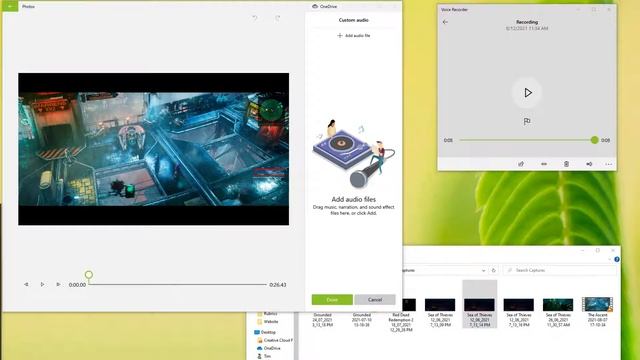Viewport: 640px width, 360px height.
Task: Open address bar dropdown in File Explorer
Action: 483,270
